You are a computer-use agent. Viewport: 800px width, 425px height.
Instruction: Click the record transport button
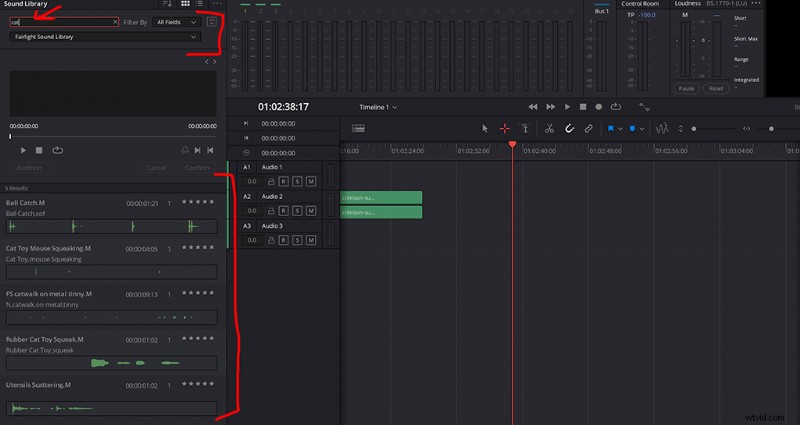pyautogui.click(x=598, y=107)
